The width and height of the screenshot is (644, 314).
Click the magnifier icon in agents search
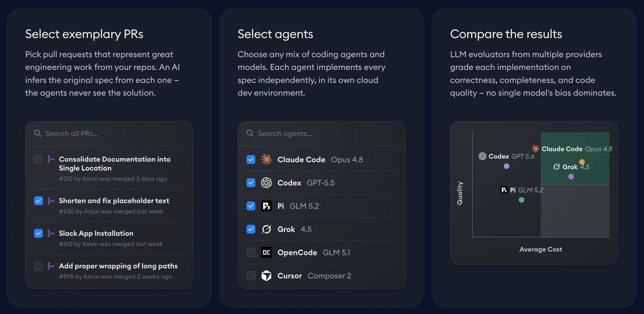click(250, 133)
